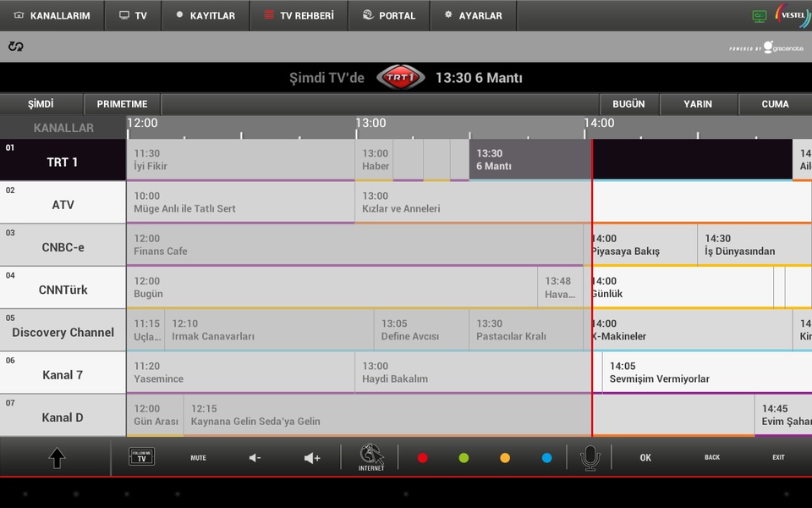Select the CNBC-e channel row
This screenshot has width=812, height=508.
tap(63, 245)
